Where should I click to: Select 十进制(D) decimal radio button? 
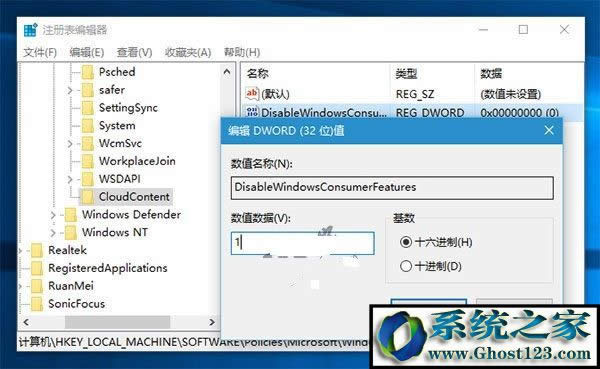click(x=406, y=266)
